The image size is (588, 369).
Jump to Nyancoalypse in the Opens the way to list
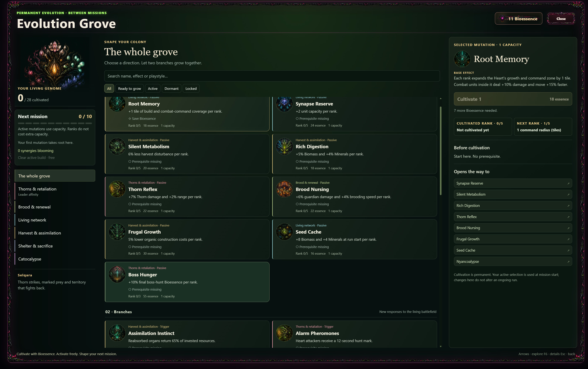513,261
